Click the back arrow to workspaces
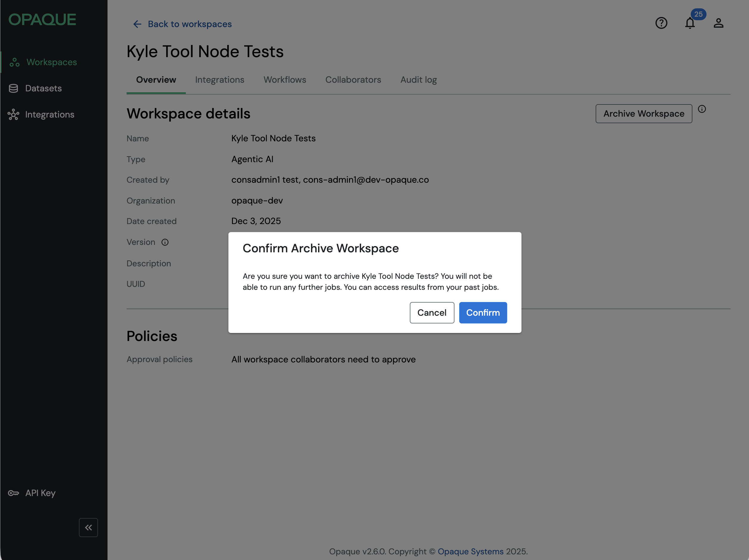 click(x=137, y=24)
